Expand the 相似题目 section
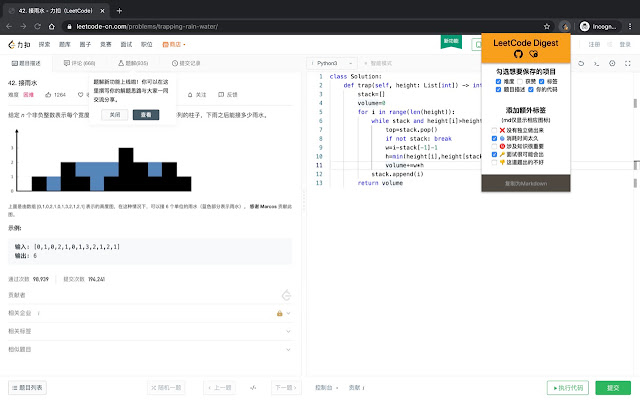Viewport: 640px width, 400px height. coord(288,350)
